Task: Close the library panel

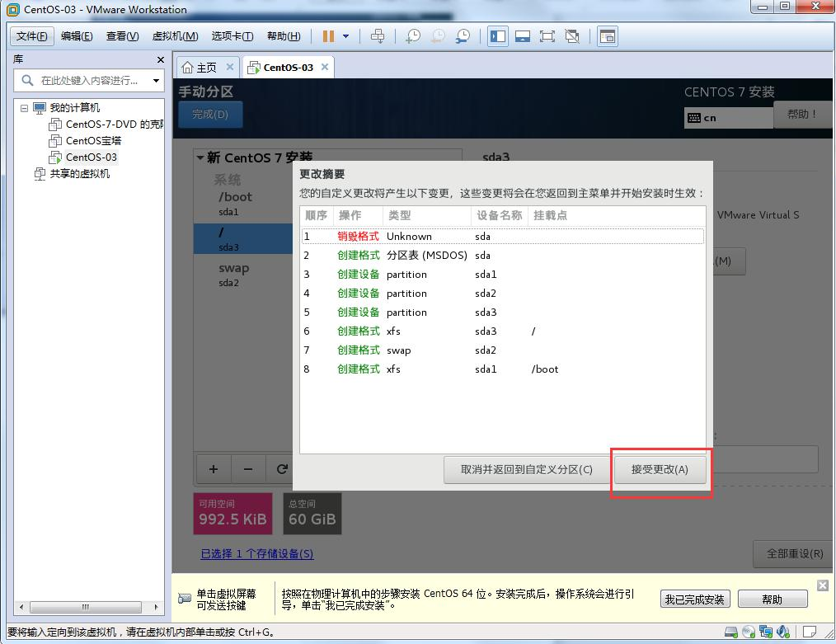Action: 161,59
